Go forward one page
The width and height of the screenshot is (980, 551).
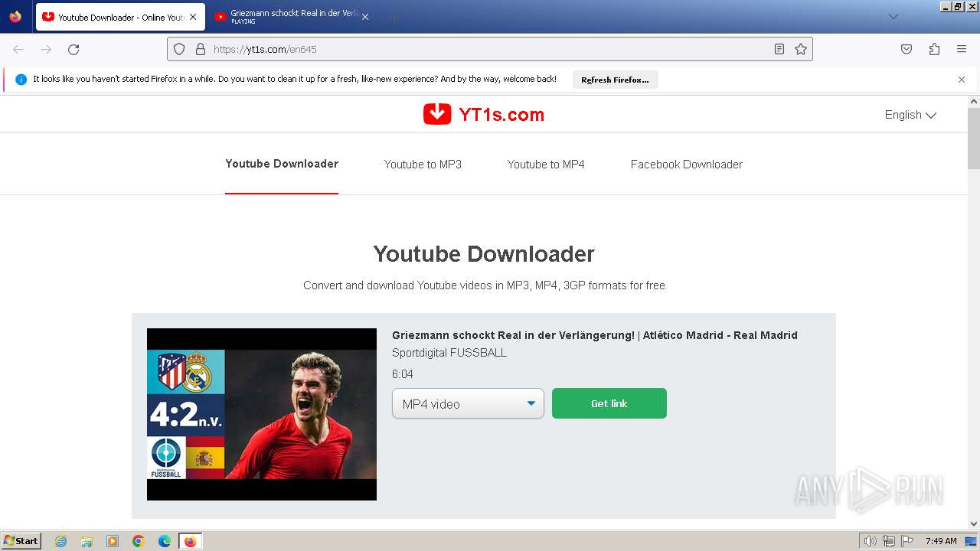pos(46,49)
